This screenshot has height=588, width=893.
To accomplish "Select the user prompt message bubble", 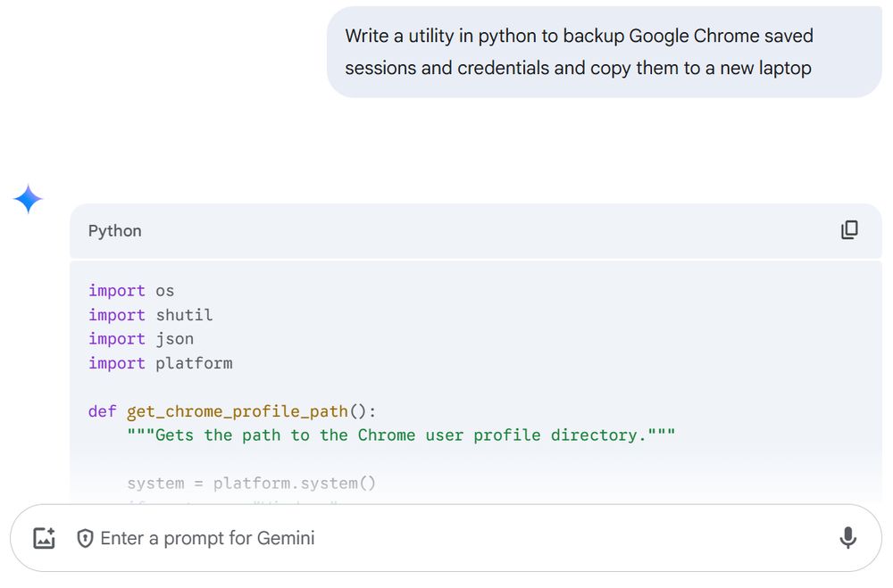I will [x=605, y=52].
